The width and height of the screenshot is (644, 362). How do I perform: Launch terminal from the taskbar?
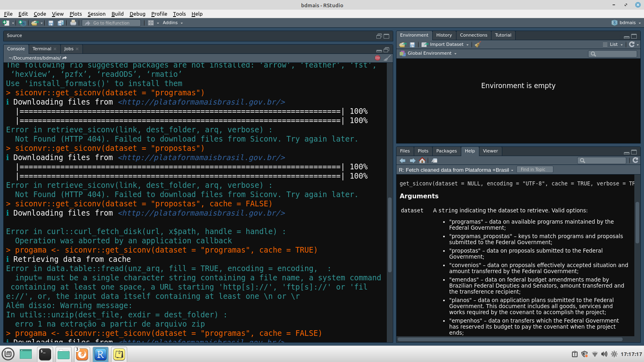[x=45, y=354]
